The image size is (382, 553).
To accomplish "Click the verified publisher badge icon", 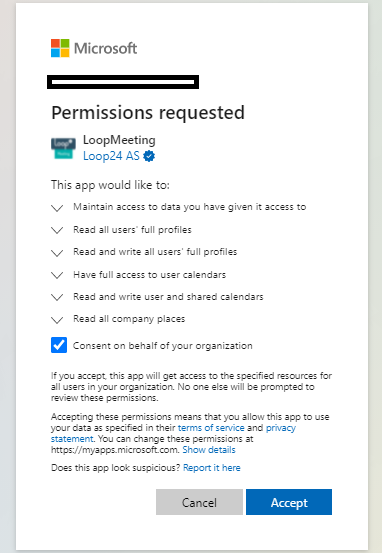I will click(x=149, y=156).
